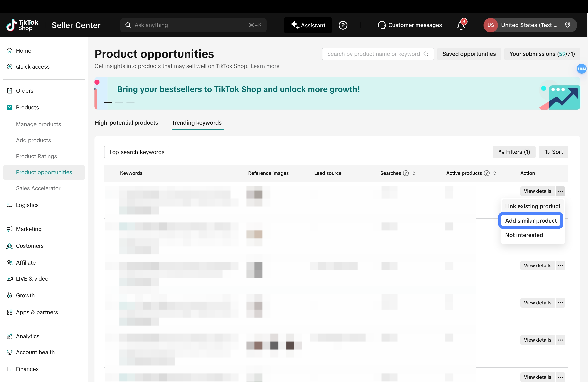The width and height of the screenshot is (588, 382).
Task: Select the Top search keywords chip
Action: (x=137, y=152)
